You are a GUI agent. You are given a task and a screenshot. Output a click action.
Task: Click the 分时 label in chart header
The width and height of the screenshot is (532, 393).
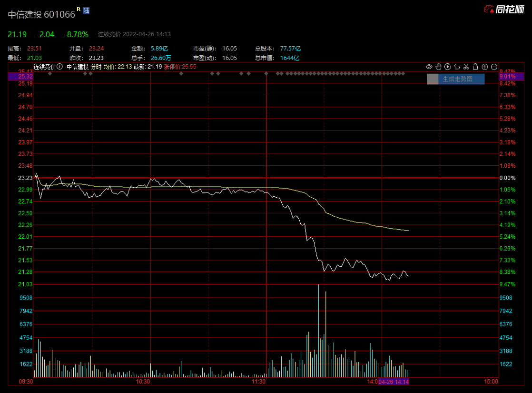coord(96,67)
